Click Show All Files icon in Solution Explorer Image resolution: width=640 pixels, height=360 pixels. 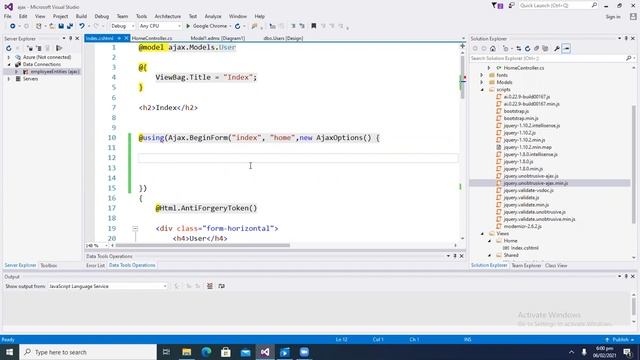545,49
